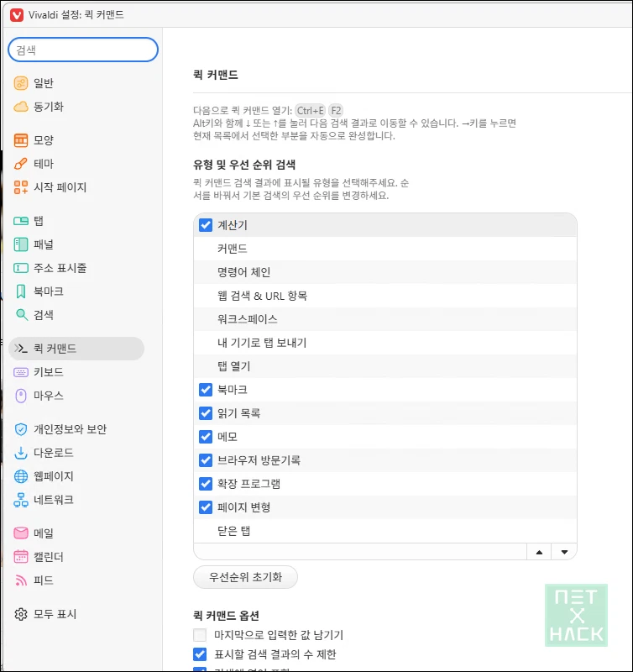Select the 피드 RSS icon
Viewport: 633px width, 672px height.
point(20,580)
